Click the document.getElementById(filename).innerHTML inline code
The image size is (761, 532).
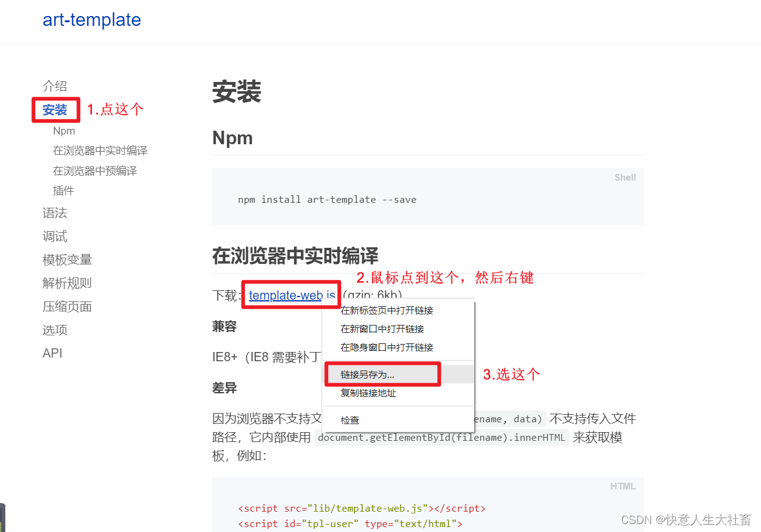(x=442, y=438)
